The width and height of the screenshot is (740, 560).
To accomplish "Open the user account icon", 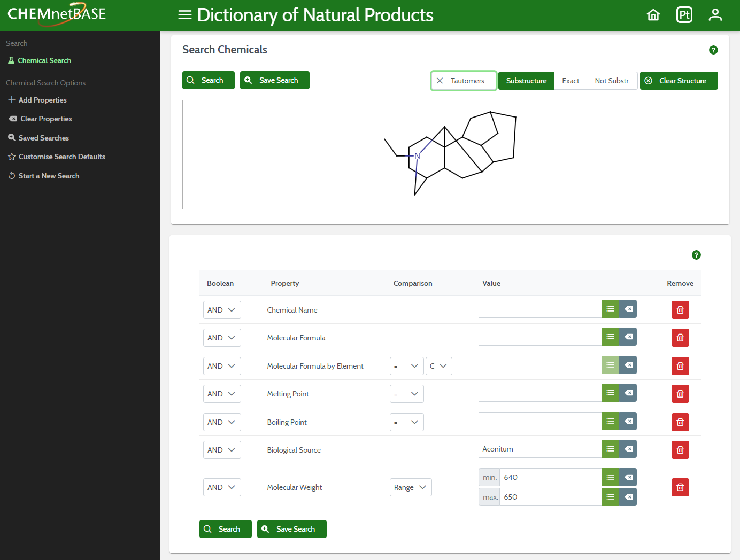I will click(715, 15).
